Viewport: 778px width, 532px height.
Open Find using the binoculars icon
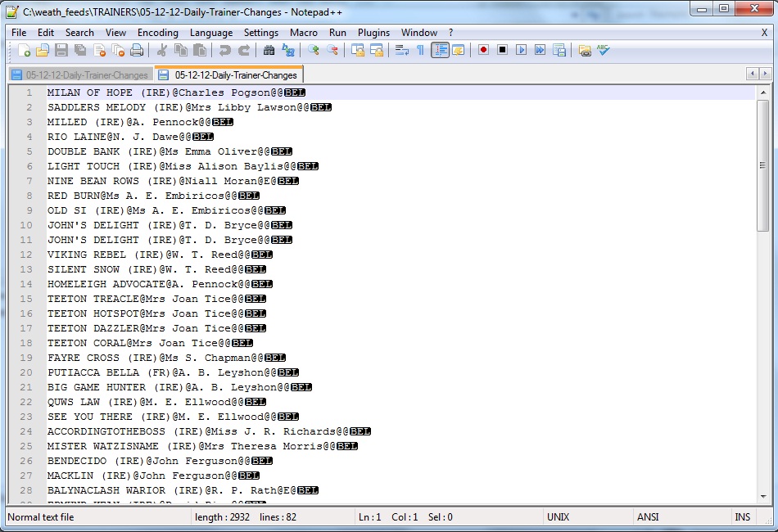tap(269, 50)
